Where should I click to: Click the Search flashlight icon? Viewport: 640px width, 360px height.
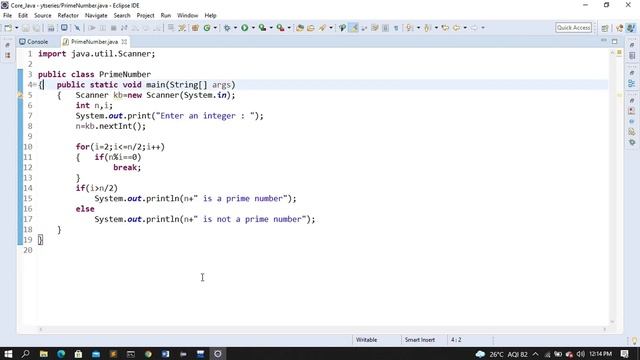[x=322, y=28]
